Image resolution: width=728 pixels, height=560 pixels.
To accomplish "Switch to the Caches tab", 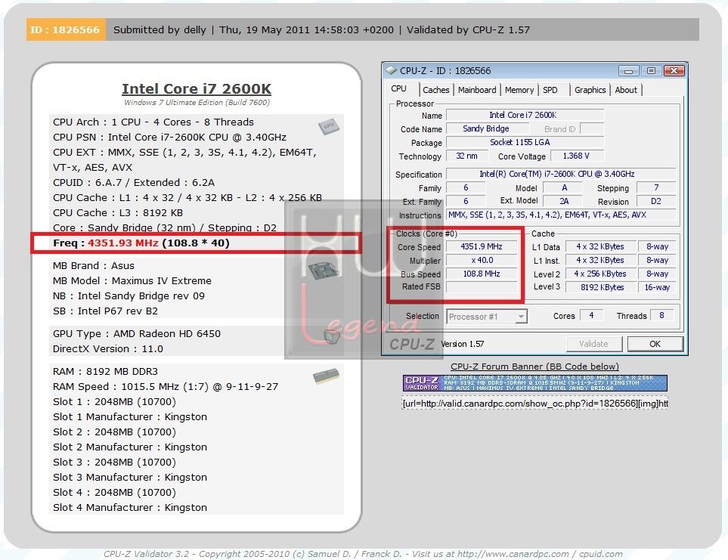I will 436,90.
